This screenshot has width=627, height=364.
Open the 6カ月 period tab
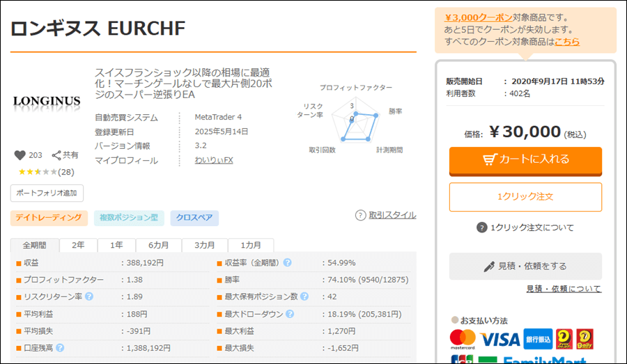pyautogui.click(x=157, y=246)
